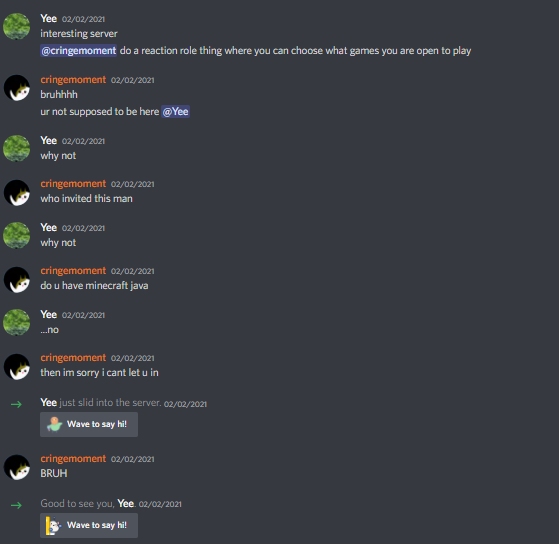Click the green join arrow beside "just slid into the server"
The image size is (559, 544).
coord(16,404)
